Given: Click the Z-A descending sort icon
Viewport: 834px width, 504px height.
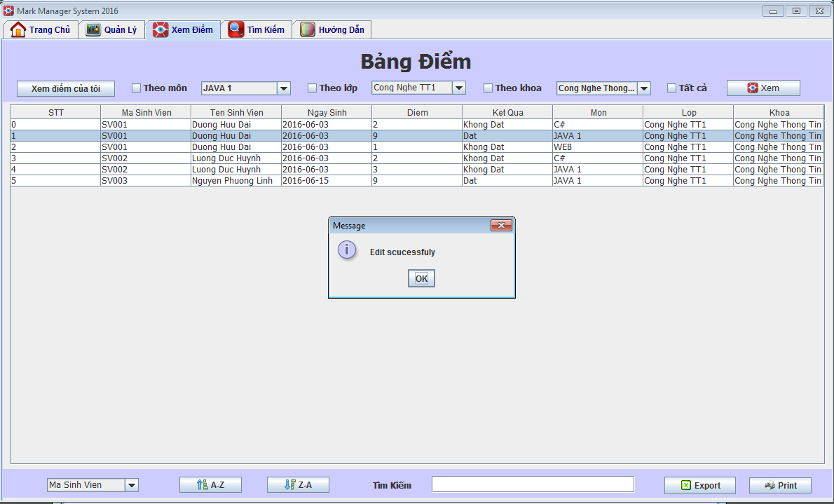Looking at the screenshot, I should [289, 484].
